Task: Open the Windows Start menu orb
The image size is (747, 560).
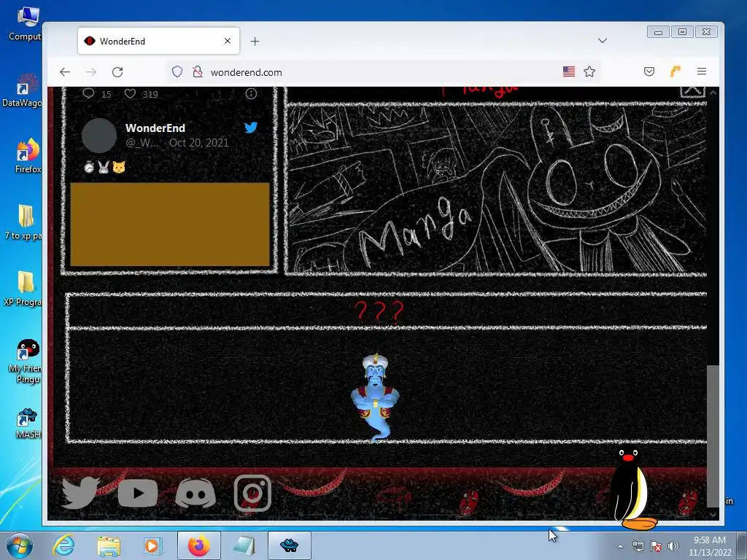Action: (20, 545)
